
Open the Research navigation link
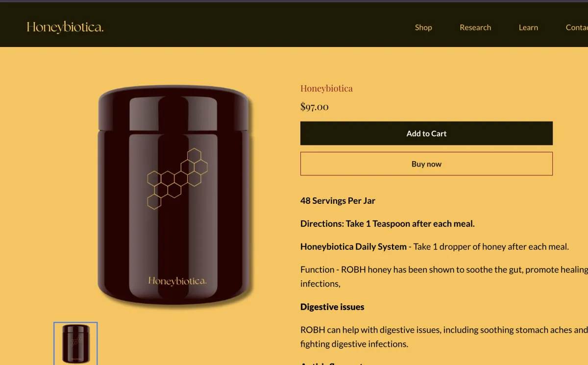click(475, 27)
